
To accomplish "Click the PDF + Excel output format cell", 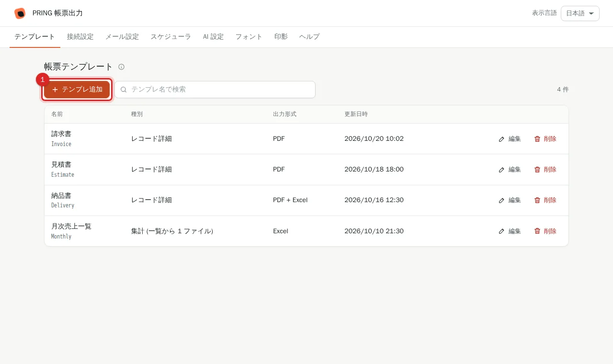I will [290, 200].
